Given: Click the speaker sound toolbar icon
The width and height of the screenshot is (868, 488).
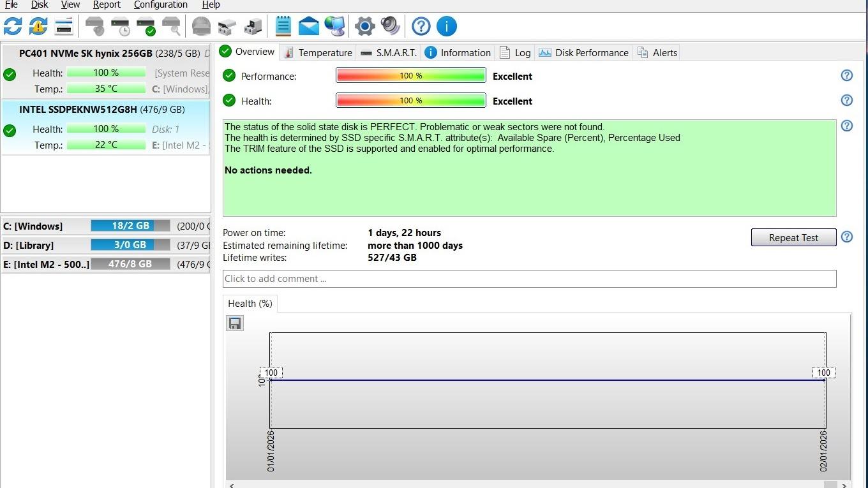Looking at the screenshot, I should [390, 26].
